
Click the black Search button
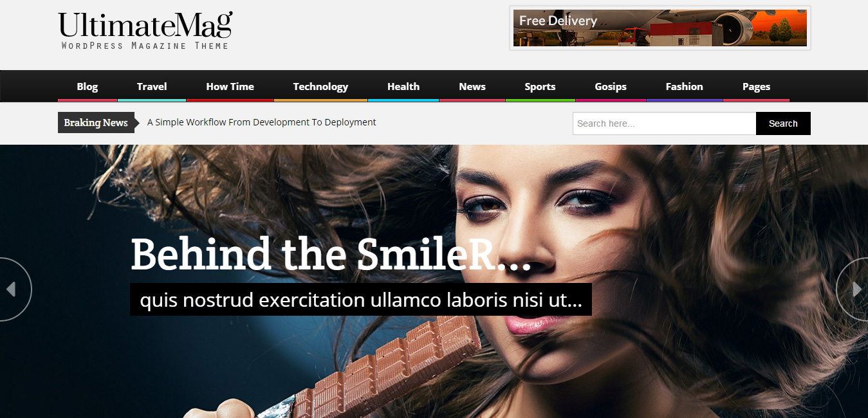783,123
